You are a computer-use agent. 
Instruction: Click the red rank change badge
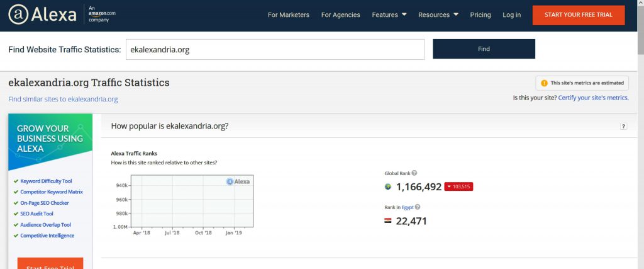(x=458, y=187)
